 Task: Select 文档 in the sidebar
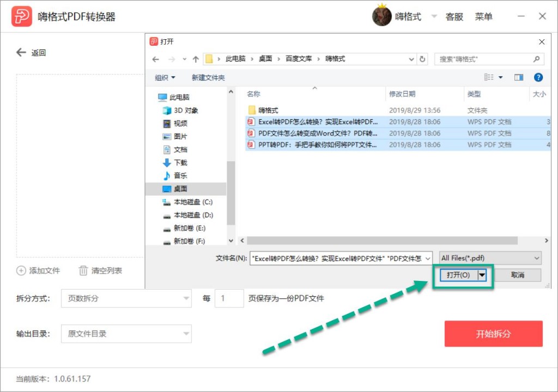(x=175, y=149)
